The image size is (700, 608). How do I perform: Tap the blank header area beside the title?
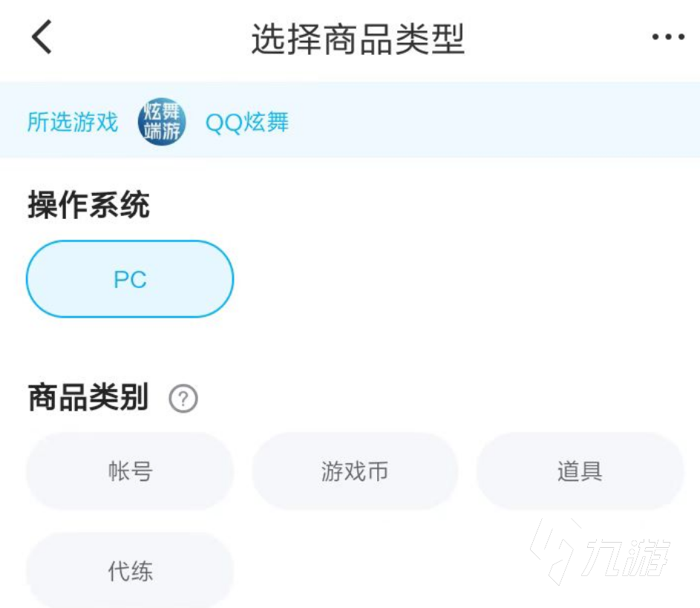(558, 38)
